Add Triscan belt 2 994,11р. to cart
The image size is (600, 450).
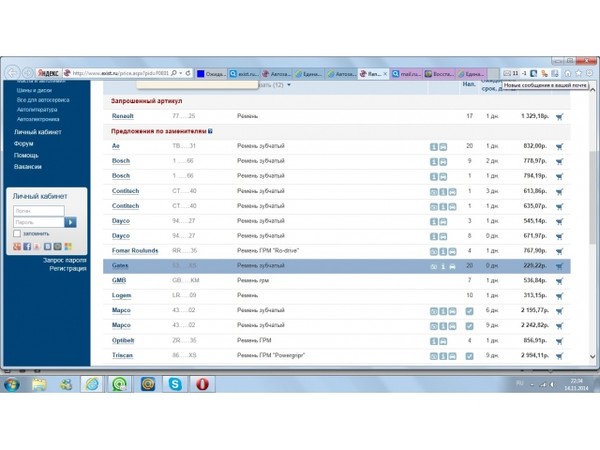[x=559, y=356]
